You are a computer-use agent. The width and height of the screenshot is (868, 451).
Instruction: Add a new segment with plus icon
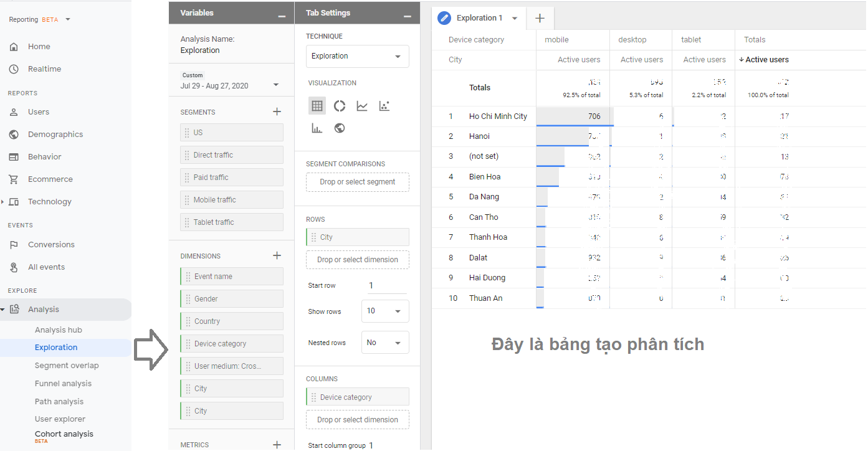(277, 112)
